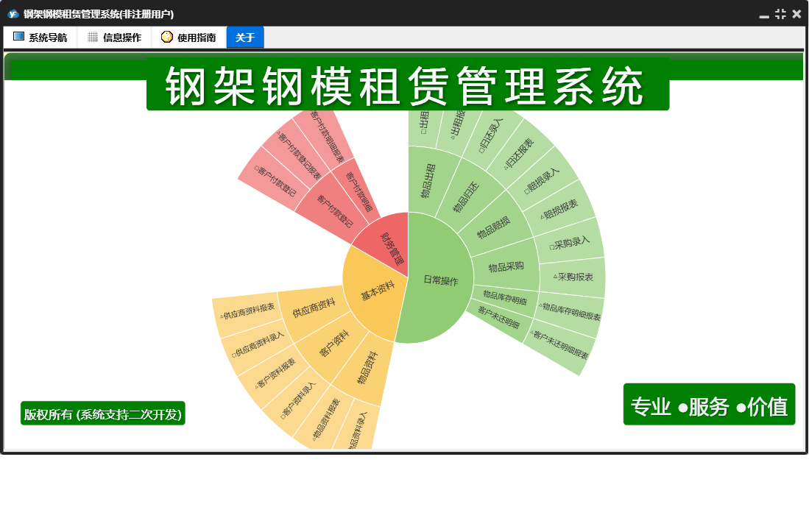This screenshot has width=809, height=532.
Task: Open the 赔损报表 segment
Action: click(x=559, y=208)
